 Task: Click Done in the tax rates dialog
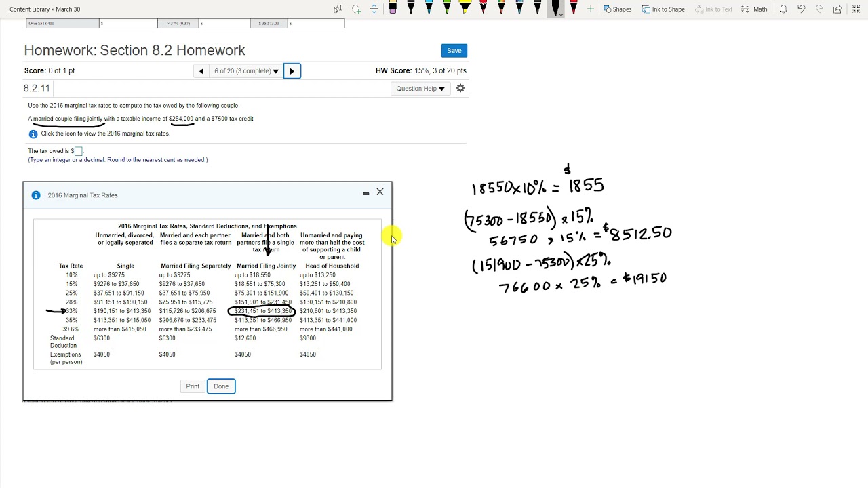click(221, 386)
